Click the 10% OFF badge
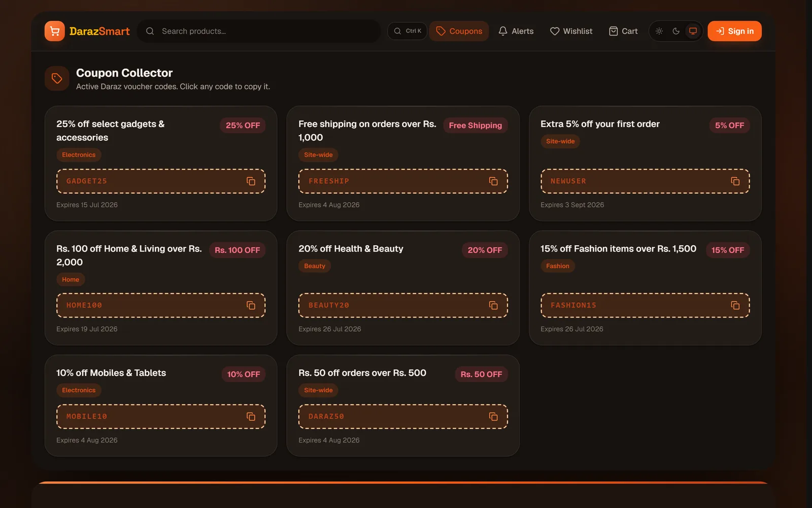Image resolution: width=812 pixels, height=508 pixels. coord(243,374)
